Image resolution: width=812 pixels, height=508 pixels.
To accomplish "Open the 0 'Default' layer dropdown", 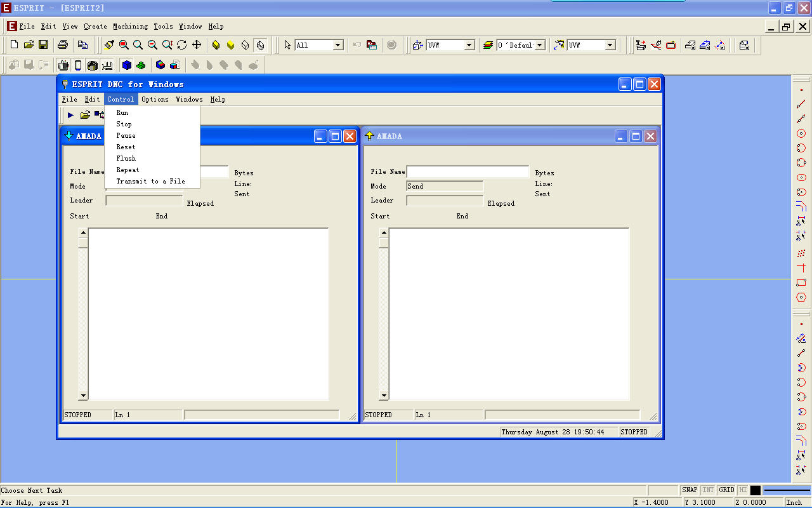I will click(540, 45).
